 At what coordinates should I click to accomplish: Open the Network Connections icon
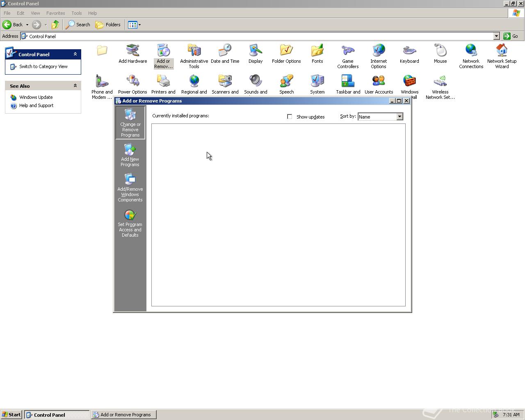[x=471, y=57]
